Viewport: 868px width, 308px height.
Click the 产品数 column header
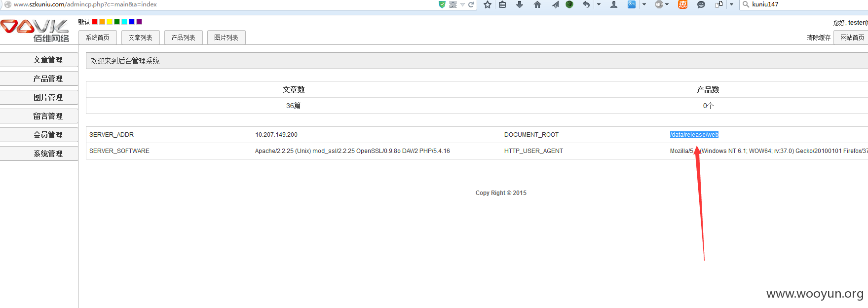708,89
